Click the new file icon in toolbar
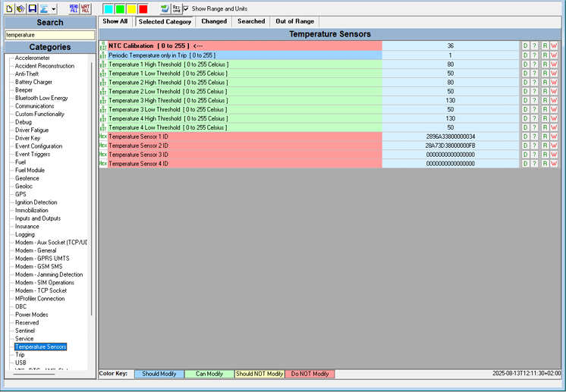Screen dimensions: 566x392 point(9,8)
